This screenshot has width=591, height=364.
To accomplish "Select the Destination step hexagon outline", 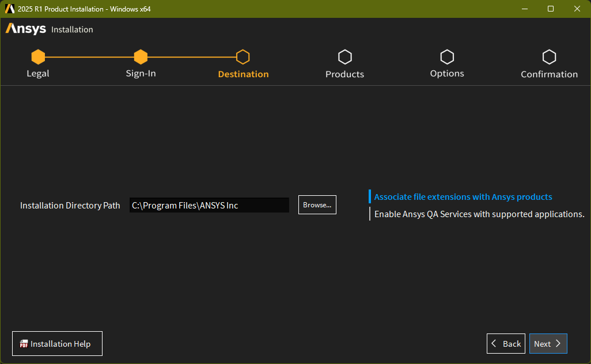I will [x=243, y=57].
